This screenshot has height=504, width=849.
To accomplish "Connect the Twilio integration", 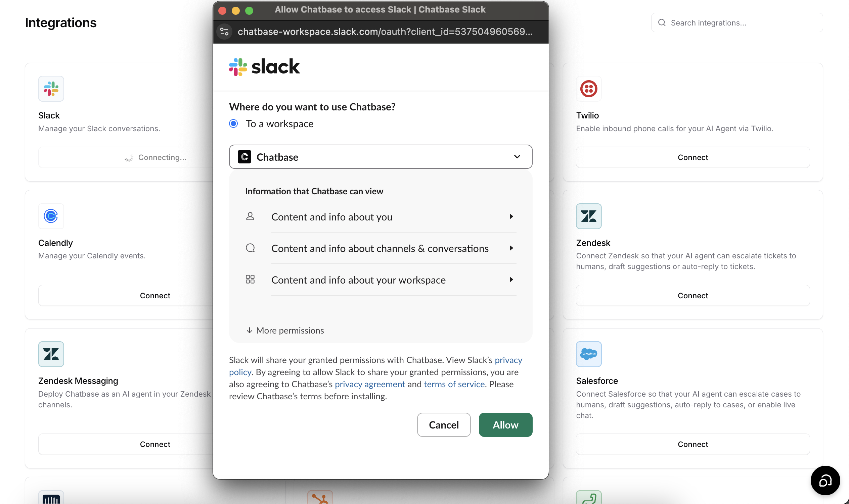I will pyautogui.click(x=692, y=157).
